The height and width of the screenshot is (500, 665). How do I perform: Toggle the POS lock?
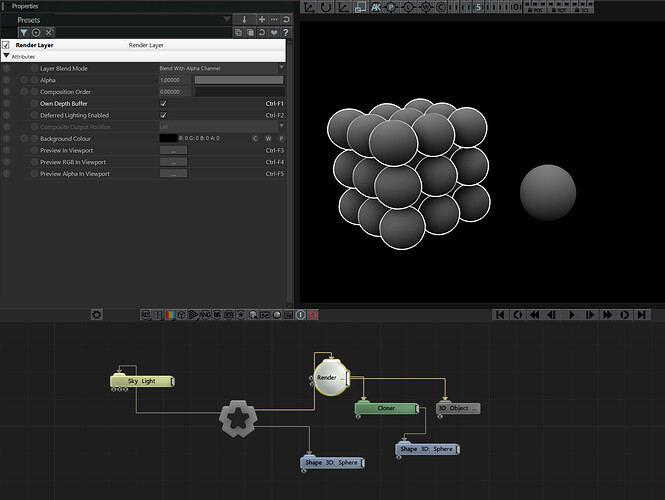[535, 8]
